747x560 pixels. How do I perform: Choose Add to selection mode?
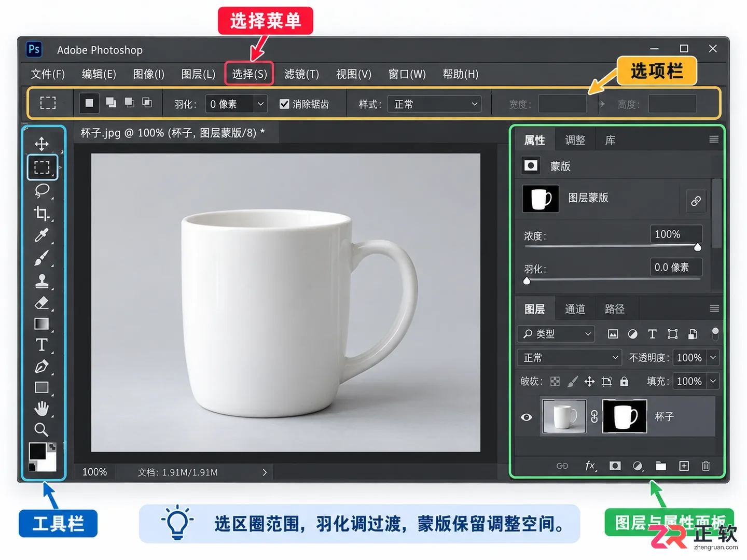[111, 103]
